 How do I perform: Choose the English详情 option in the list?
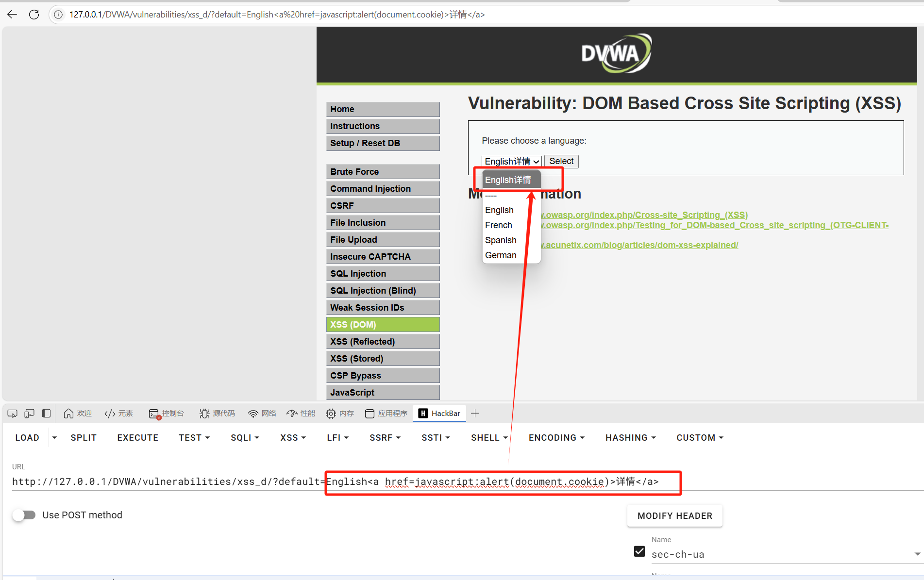511,180
